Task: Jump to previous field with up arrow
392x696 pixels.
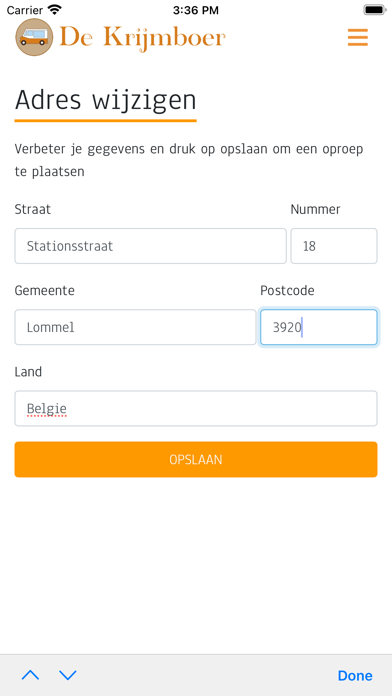Action: (30, 675)
